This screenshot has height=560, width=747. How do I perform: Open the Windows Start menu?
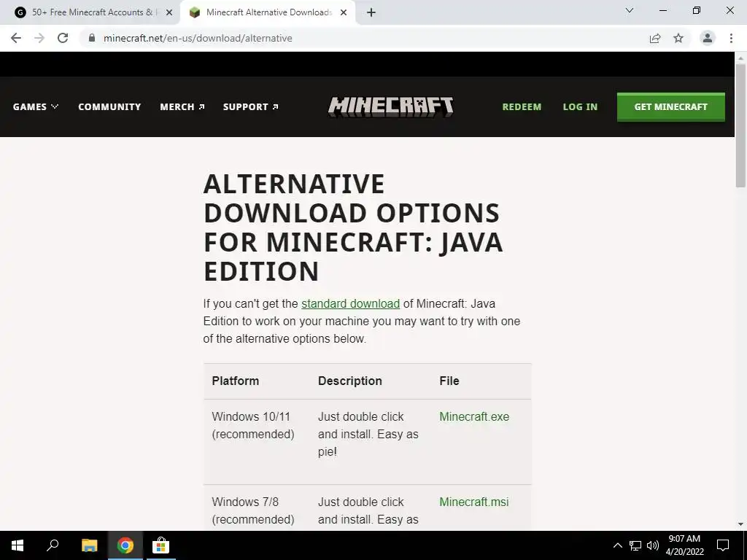tap(18, 545)
